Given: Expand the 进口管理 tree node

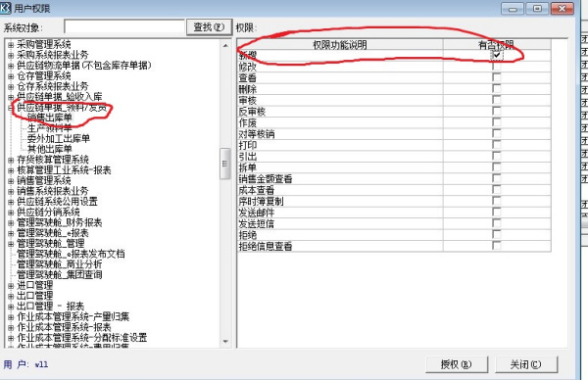Looking at the screenshot, I should click(x=11, y=286).
